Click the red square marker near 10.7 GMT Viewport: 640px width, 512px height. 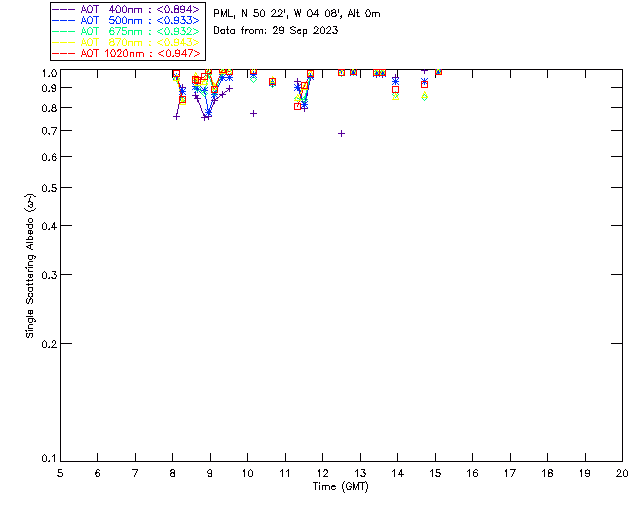(x=273, y=82)
